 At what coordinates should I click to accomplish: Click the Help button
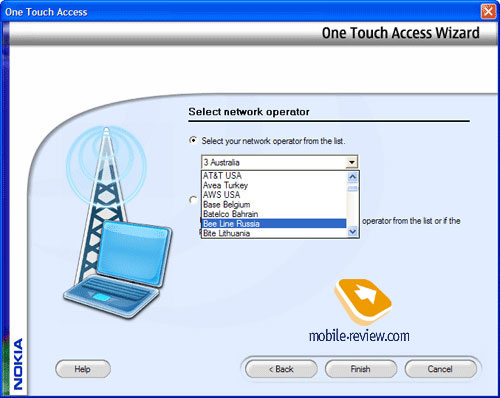(83, 369)
